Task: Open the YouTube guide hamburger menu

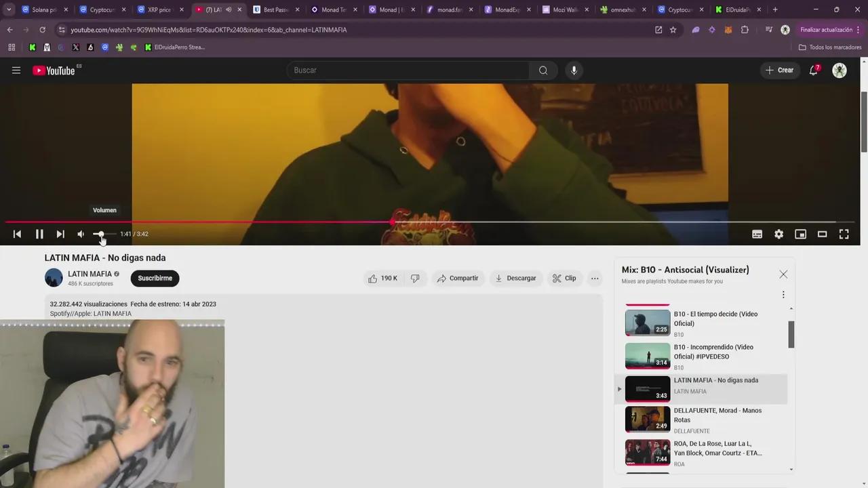Action: [x=16, y=70]
